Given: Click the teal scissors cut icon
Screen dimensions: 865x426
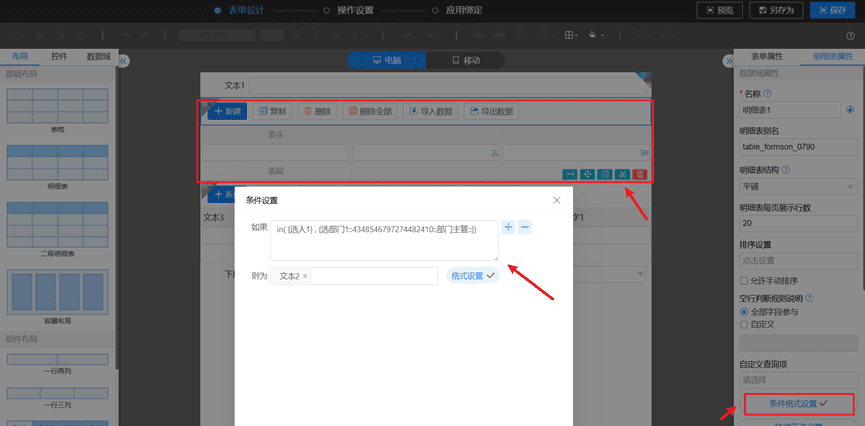Looking at the screenshot, I should tap(622, 174).
